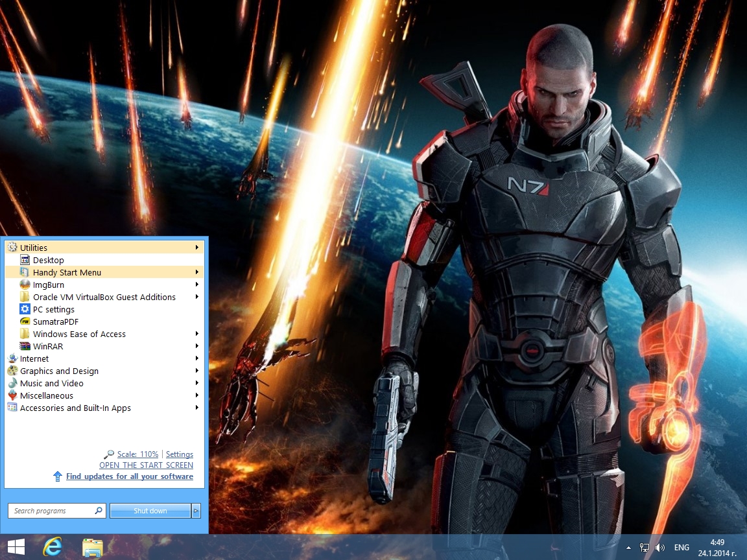Click the Graphics and Design palette icon

pos(12,371)
